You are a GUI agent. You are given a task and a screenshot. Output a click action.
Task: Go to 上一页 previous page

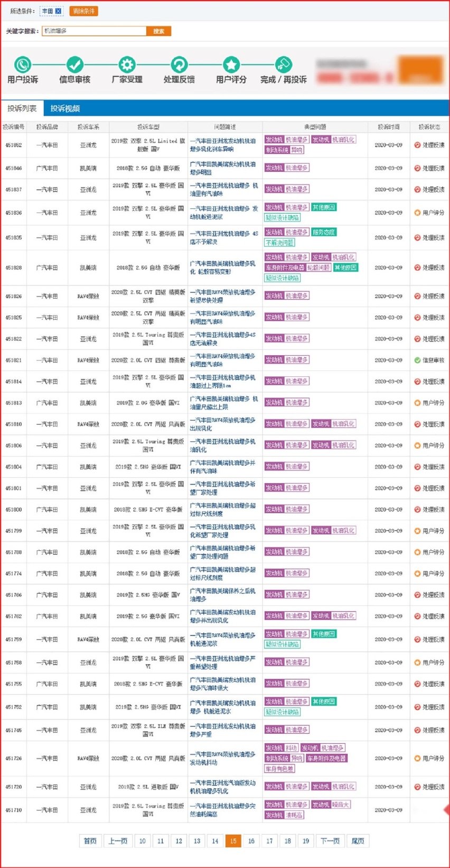click(x=118, y=841)
